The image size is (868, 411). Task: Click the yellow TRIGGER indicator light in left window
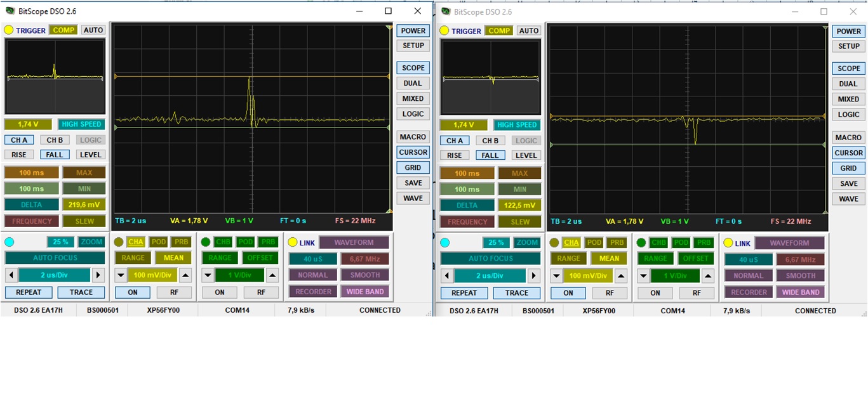point(9,30)
